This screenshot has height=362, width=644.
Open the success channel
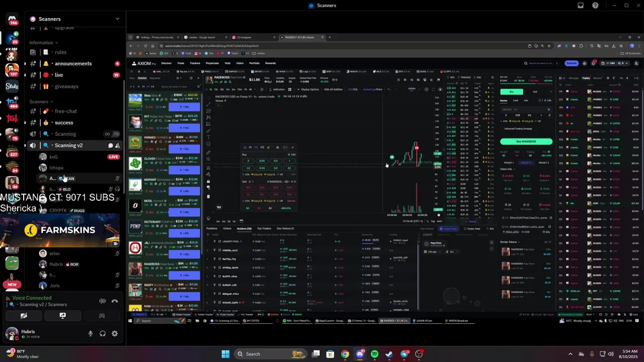tap(75, 123)
